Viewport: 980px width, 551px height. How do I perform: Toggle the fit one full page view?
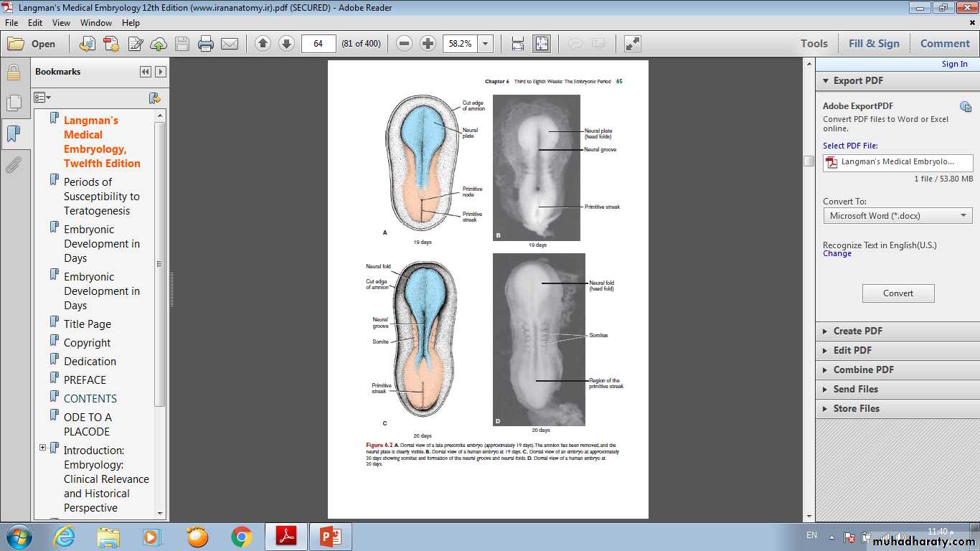pyautogui.click(x=541, y=44)
